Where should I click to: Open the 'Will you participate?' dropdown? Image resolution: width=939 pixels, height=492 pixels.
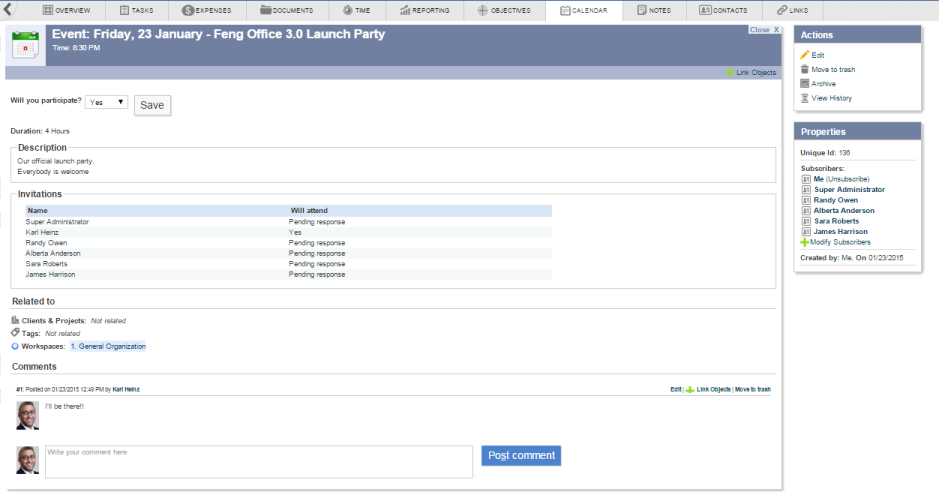[106, 102]
